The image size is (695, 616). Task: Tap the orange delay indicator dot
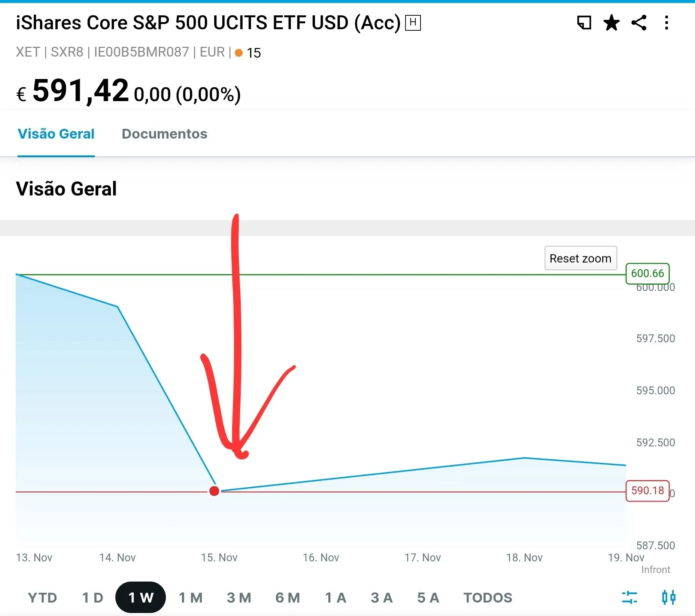pos(239,53)
